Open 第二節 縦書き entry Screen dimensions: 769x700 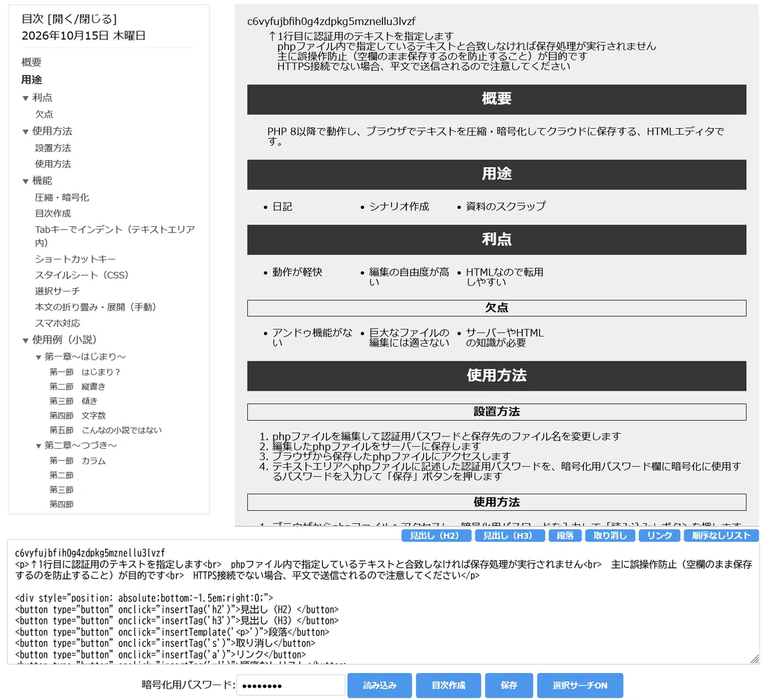coord(78,387)
